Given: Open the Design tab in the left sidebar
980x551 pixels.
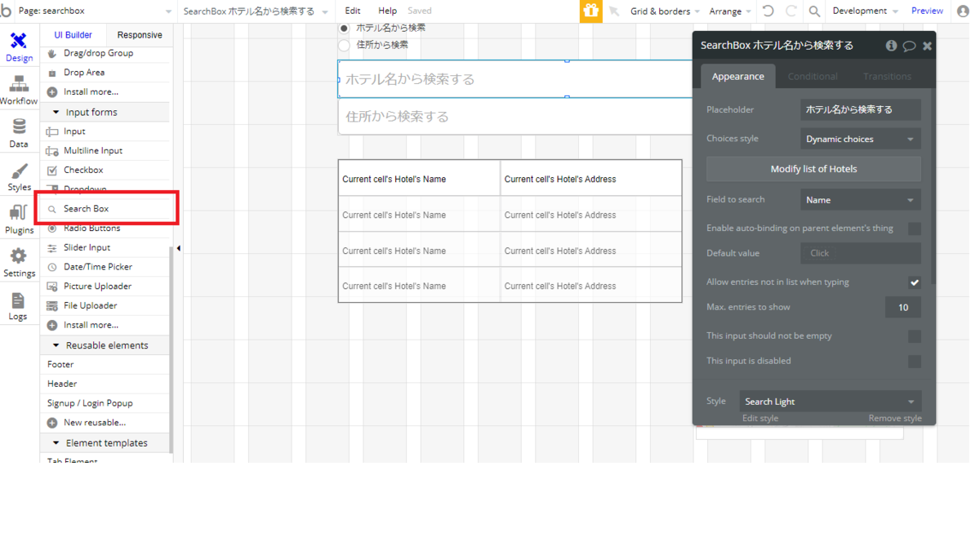Looking at the screenshot, I should click(x=19, y=47).
